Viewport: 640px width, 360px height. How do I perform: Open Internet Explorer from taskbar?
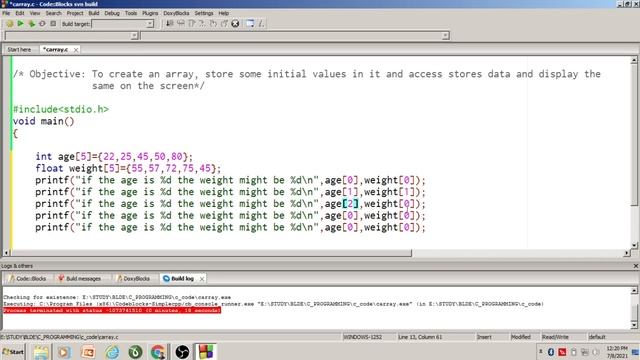coord(112,352)
